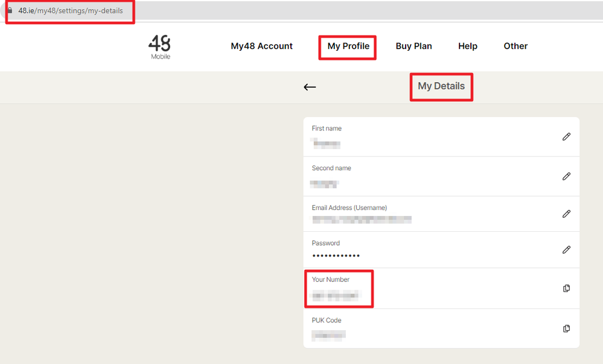
Task: Click the masked Password dots
Action: click(336, 256)
